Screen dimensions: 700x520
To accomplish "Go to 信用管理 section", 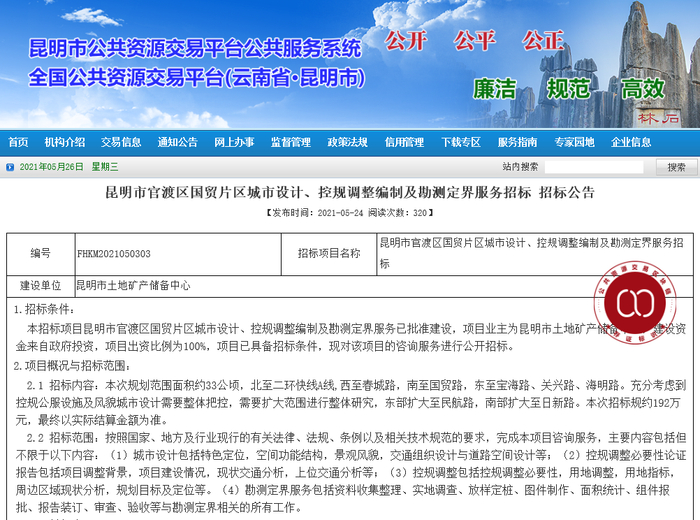I will pyautogui.click(x=404, y=142).
